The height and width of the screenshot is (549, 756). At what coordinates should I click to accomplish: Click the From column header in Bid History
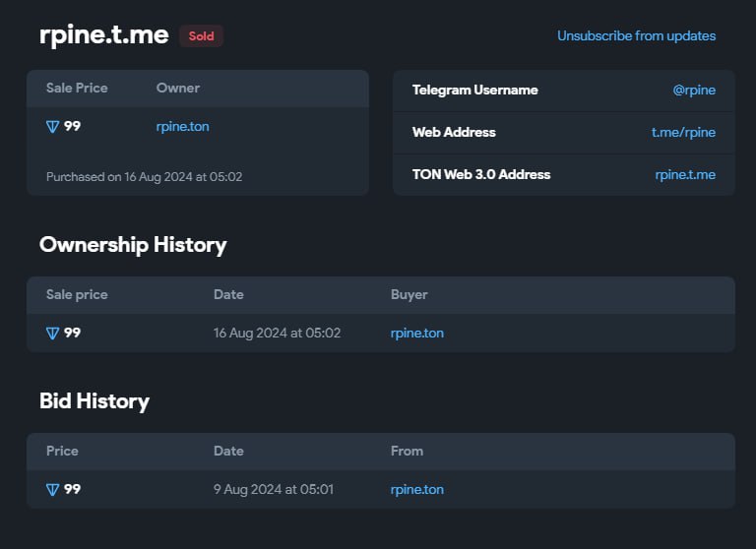pos(407,451)
